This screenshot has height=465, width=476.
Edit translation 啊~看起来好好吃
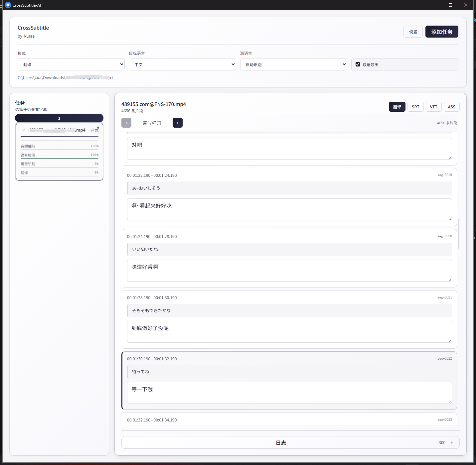pyautogui.click(x=289, y=209)
